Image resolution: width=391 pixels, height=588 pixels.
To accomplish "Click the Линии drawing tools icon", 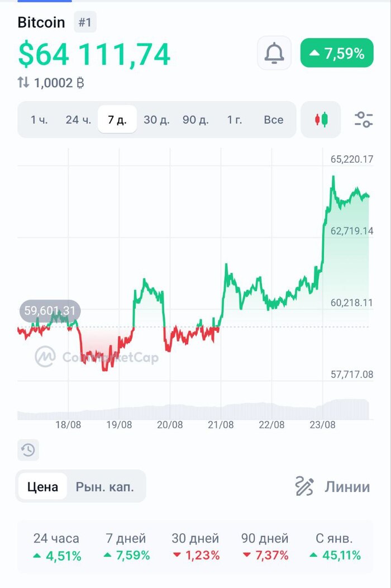I will tap(304, 487).
